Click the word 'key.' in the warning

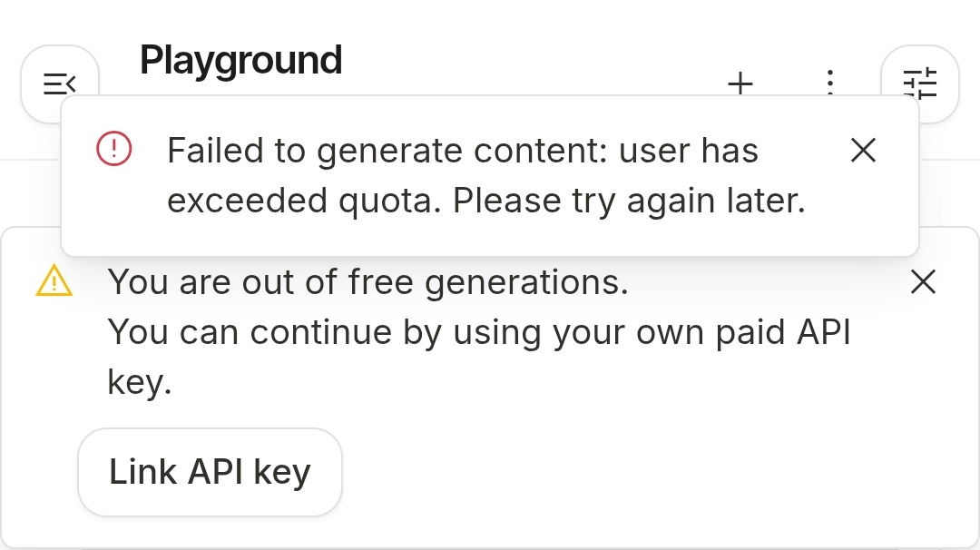[140, 382]
